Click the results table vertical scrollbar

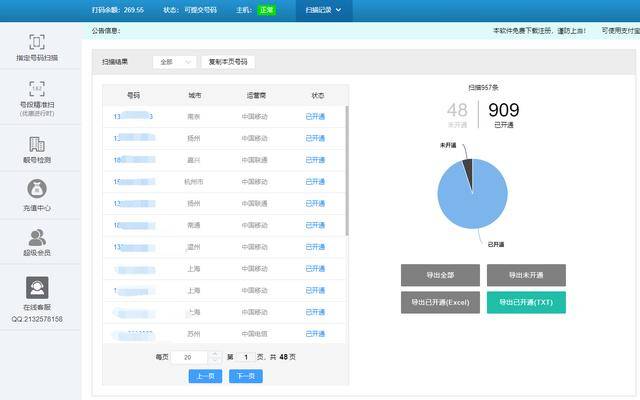[x=347, y=171]
